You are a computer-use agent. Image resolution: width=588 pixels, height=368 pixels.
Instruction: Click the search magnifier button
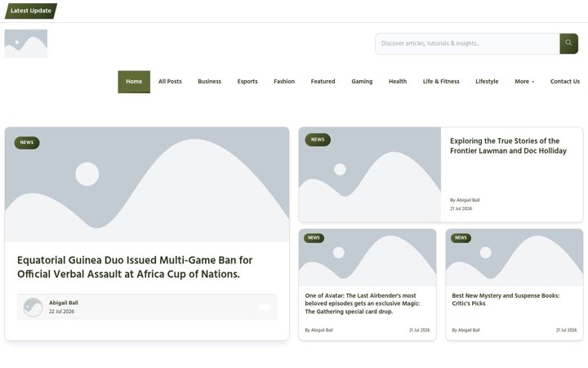(568, 43)
